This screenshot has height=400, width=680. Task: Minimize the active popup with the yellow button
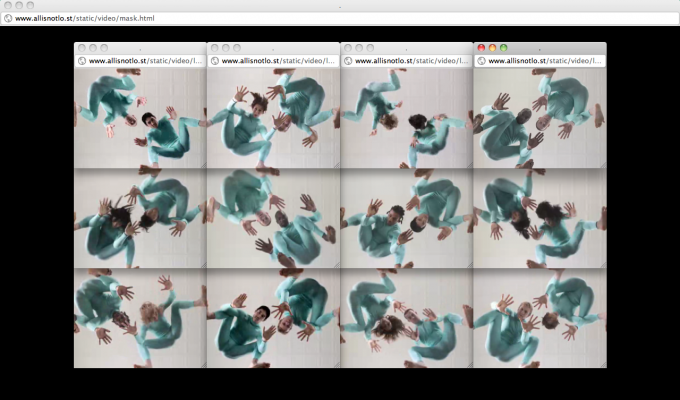pos(492,47)
